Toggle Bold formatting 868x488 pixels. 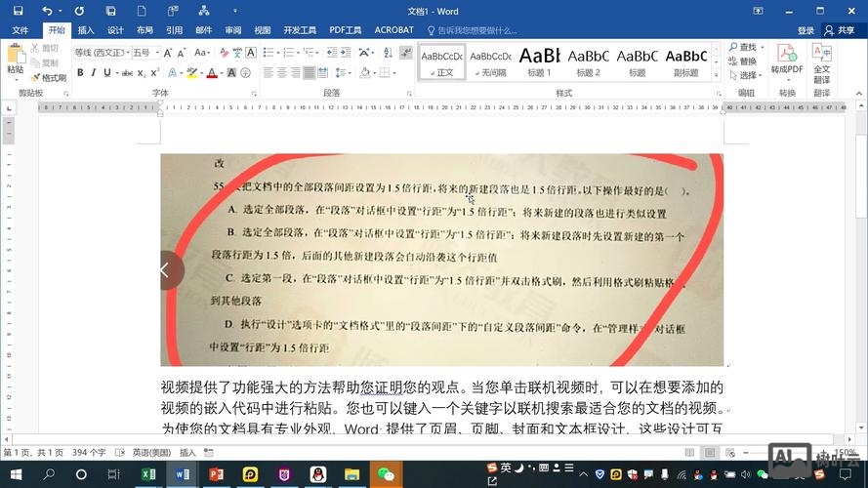click(x=80, y=72)
